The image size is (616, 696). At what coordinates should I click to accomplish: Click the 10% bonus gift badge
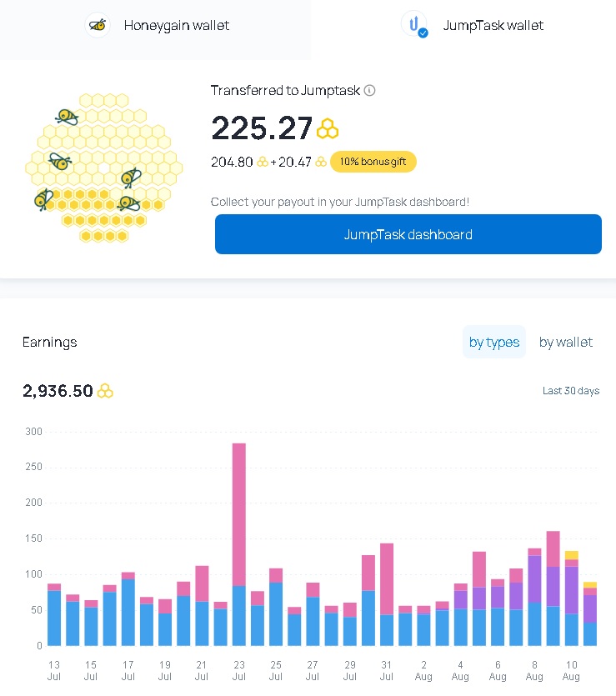click(373, 162)
